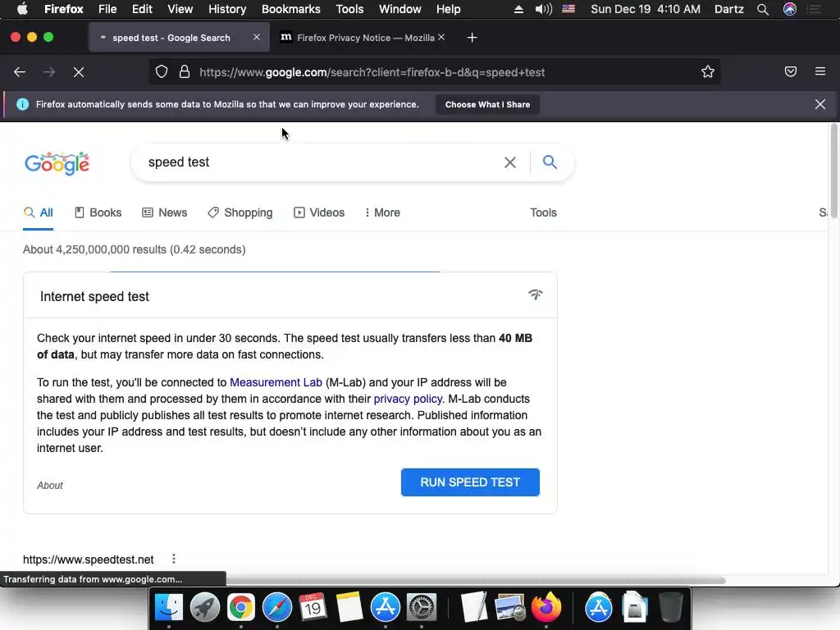Click RUN SPEED TEST button
The height and width of the screenshot is (630, 840).
(x=470, y=482)
